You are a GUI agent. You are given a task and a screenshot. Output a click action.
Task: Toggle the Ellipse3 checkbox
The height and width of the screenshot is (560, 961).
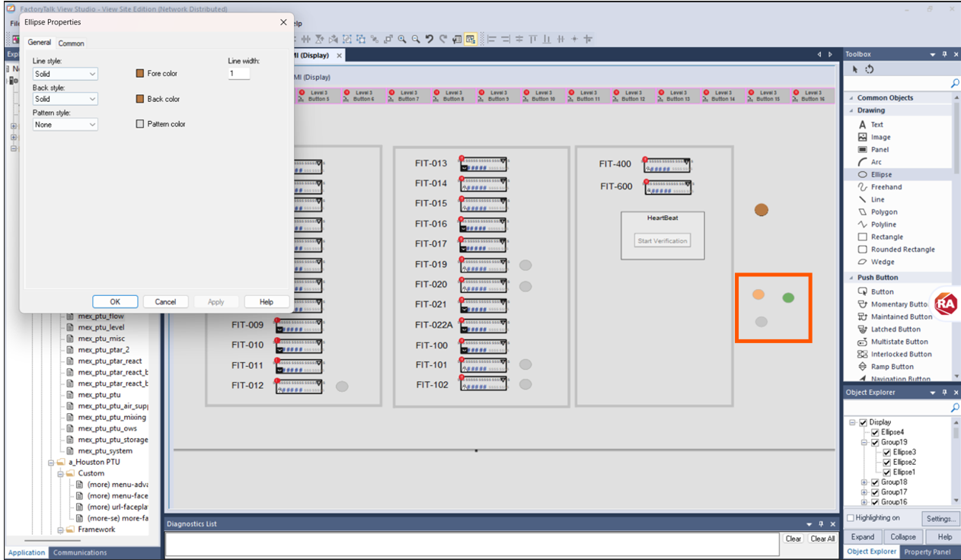(887, 452)
